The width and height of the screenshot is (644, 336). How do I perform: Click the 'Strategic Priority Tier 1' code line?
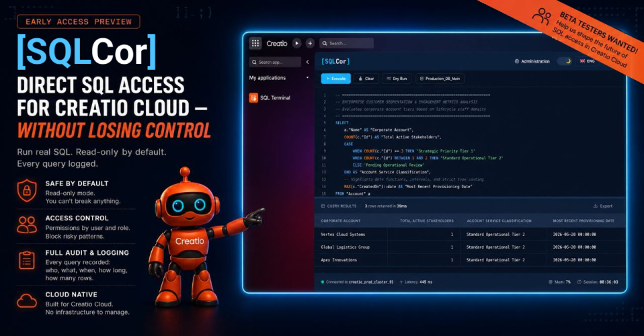click(x=413, y=151)
